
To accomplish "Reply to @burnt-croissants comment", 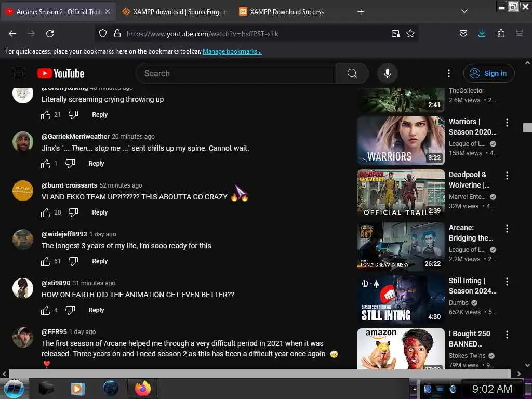I will pyautogui.click(x=100, y=212).
